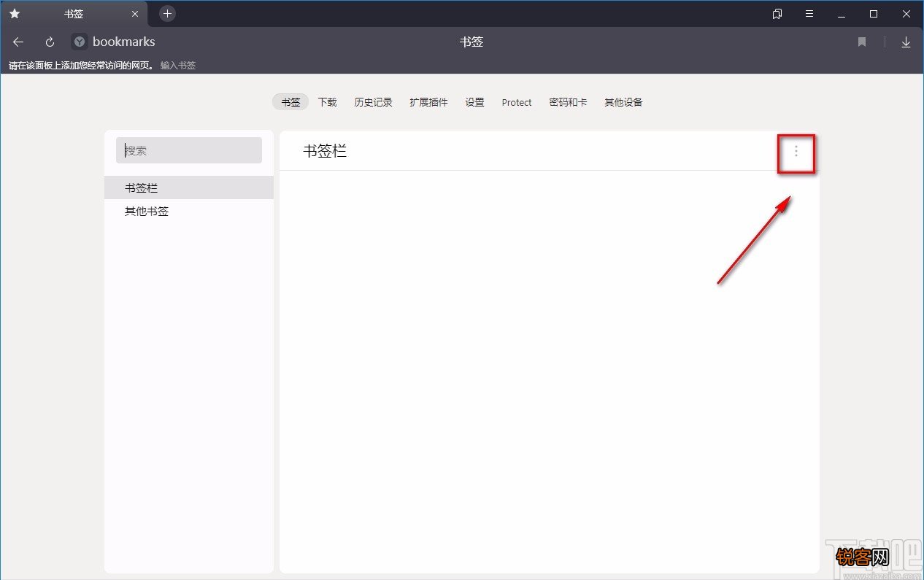924x580 pixels.
Task: Maximize the browser window
Action: point(874,14)
